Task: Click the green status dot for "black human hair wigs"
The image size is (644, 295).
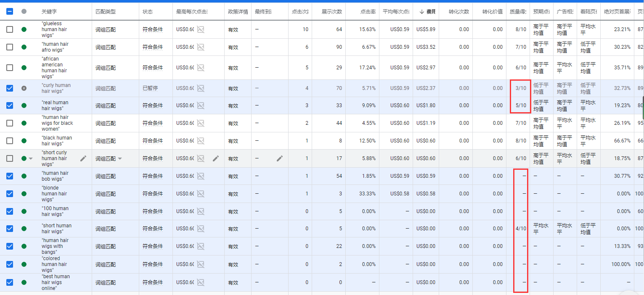Action: (24, 141)
